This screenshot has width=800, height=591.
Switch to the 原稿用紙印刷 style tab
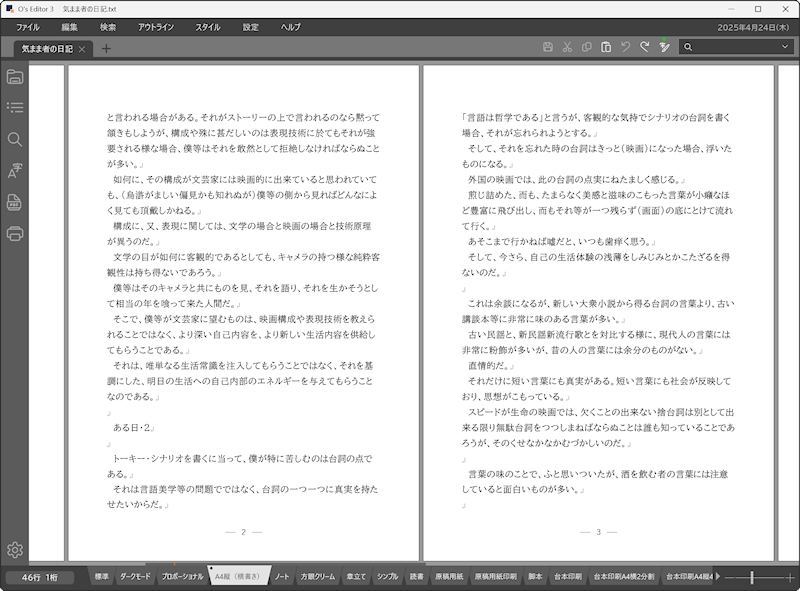coord(495,576)
